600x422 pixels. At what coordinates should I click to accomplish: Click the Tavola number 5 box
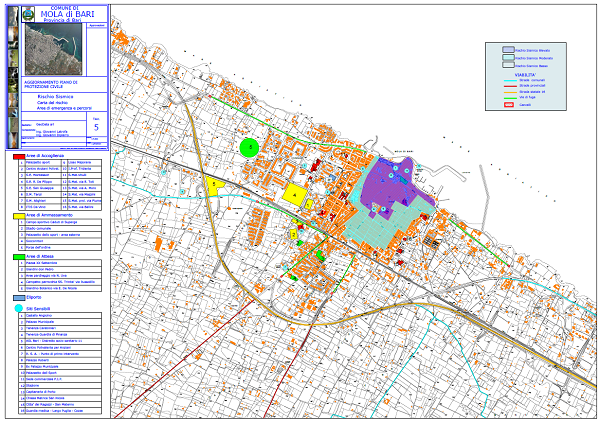96,128
